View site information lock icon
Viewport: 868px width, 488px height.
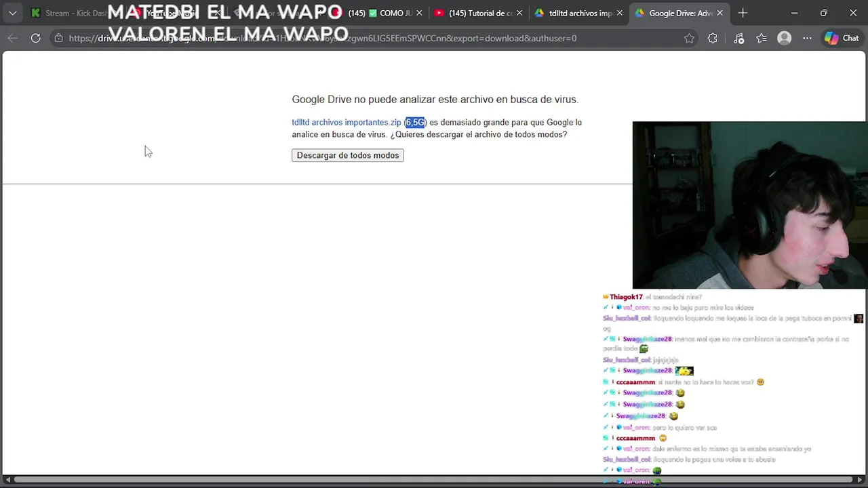click(x=59, y=38)
